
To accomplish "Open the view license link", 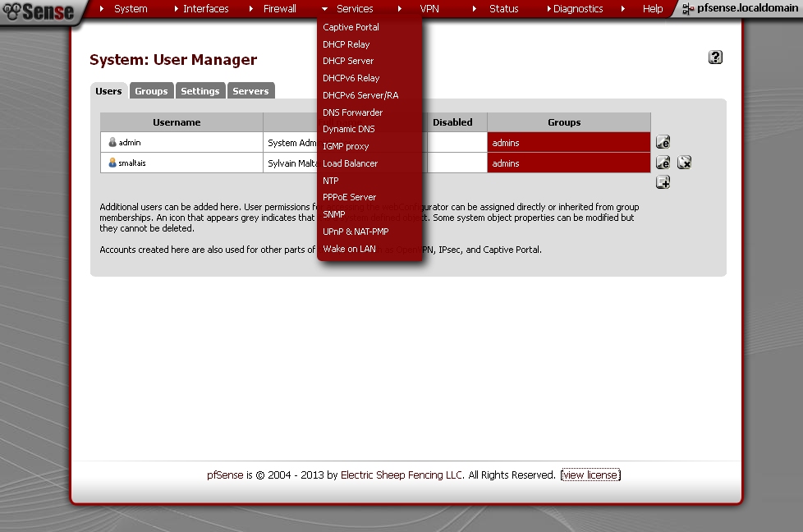I will pos(590,475).
